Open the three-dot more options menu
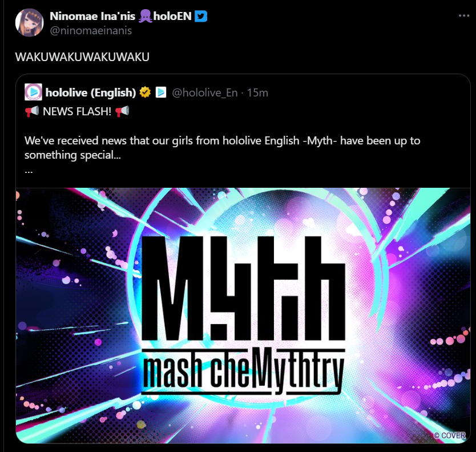 tap(464, 15)
